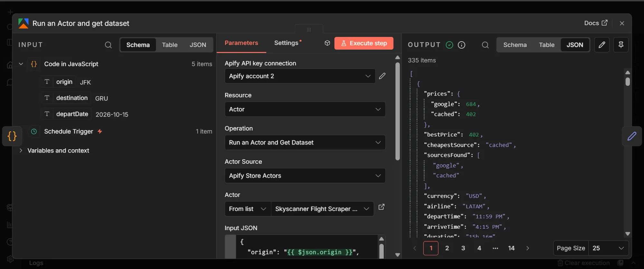The image size is (644, 269).
Task: Switch INPUT view to Schema
Action: [x=138, y=45]
